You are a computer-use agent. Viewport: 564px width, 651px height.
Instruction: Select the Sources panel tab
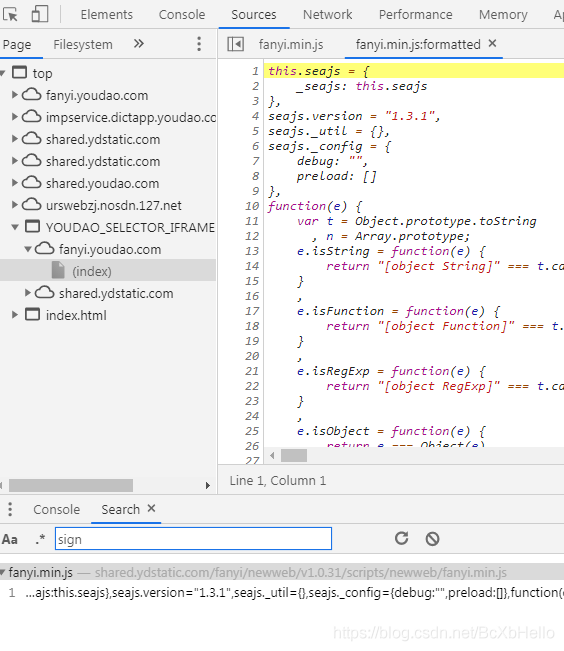[x=254, y=15]
